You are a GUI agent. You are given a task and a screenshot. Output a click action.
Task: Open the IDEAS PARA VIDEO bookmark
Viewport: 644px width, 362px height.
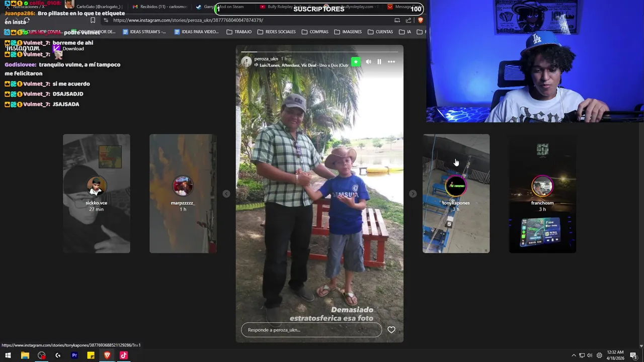tap(196, 32)
